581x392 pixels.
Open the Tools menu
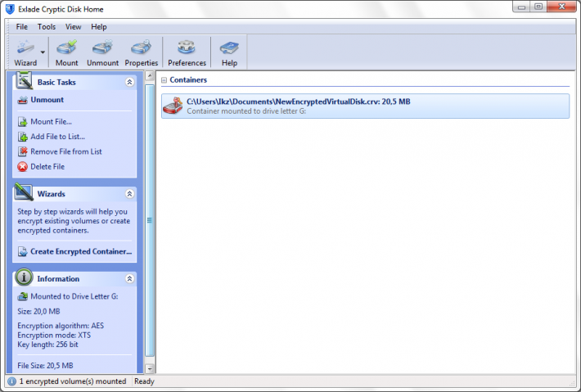point(47,27)
